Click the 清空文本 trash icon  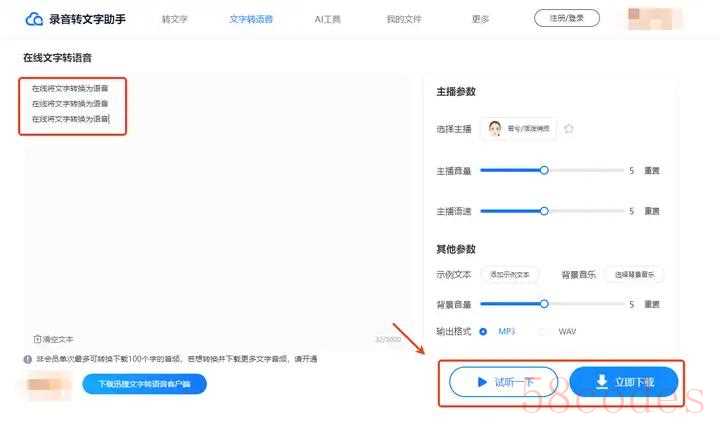(x=38, y=339)
